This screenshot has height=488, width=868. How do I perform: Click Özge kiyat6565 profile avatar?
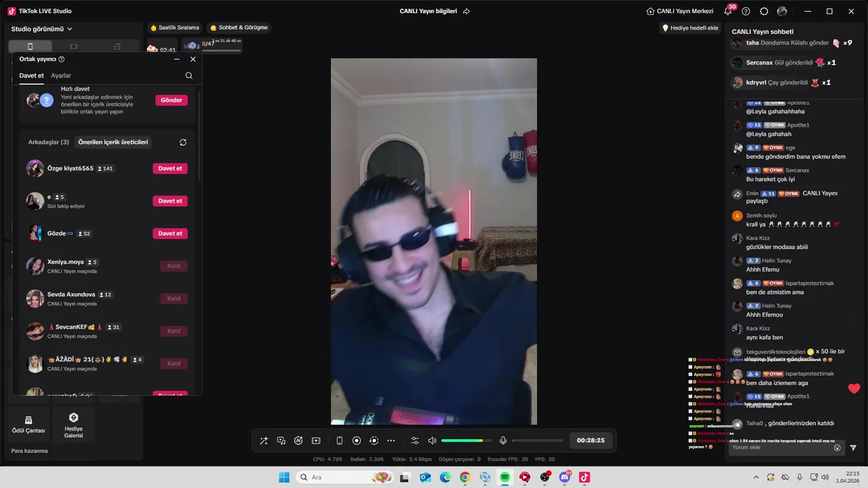point(35,169)
